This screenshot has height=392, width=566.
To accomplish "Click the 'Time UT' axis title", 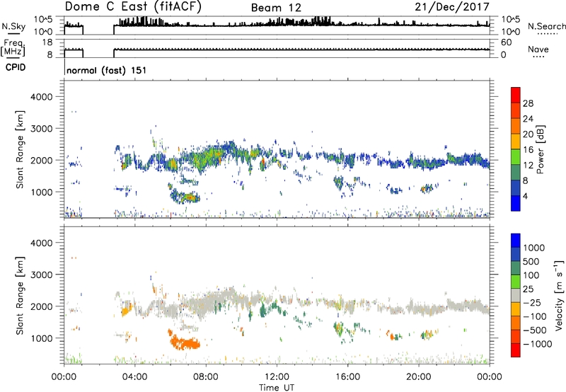I will [x=277, y=387].
